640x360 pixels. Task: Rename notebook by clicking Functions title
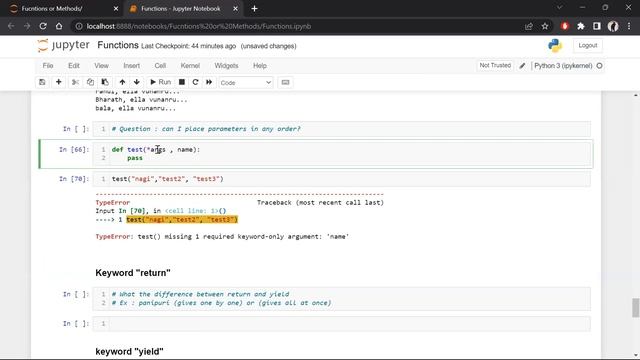[x=118, y=45]
